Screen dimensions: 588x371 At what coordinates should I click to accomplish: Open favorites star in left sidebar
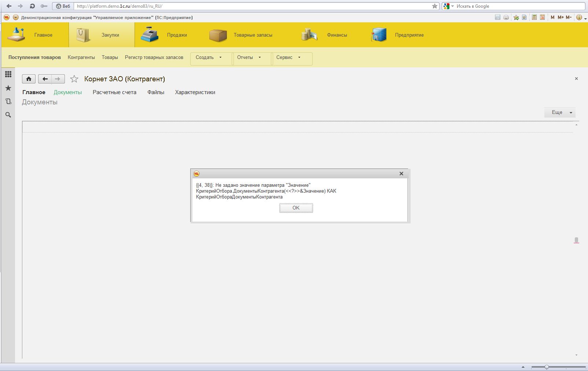tap(8, 88)
